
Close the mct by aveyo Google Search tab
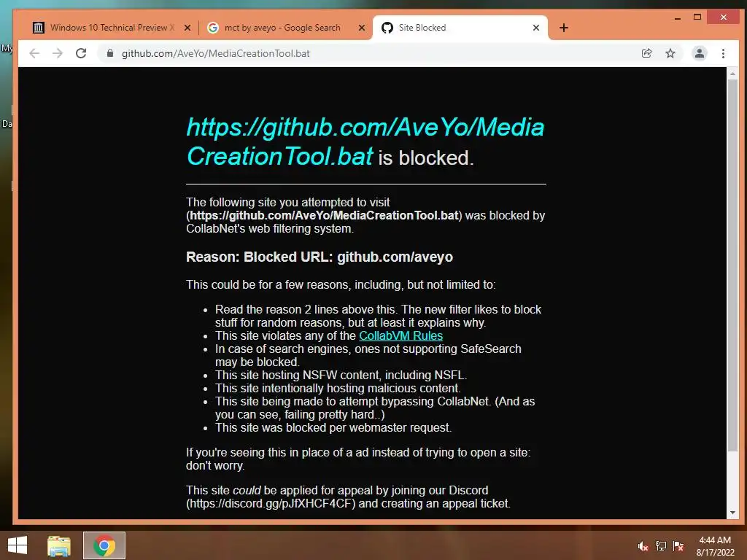(362, 28)
